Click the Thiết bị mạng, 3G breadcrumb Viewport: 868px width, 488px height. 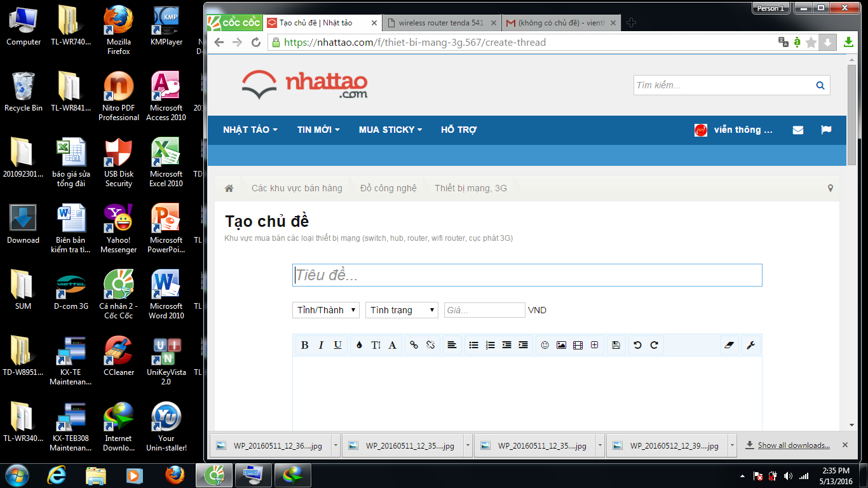(470, 188)
